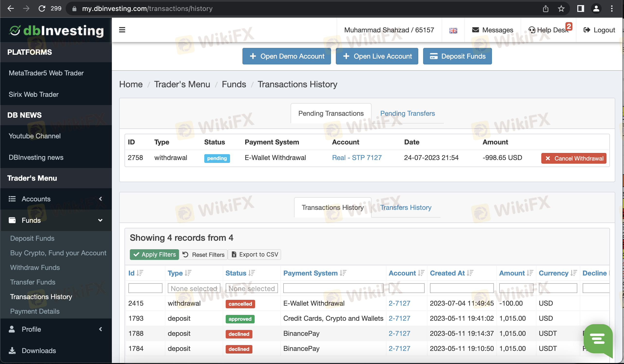This screenshot has height=364, width=624.
Task: Open Transactions History in sidebar
Action: click(41, 297)
